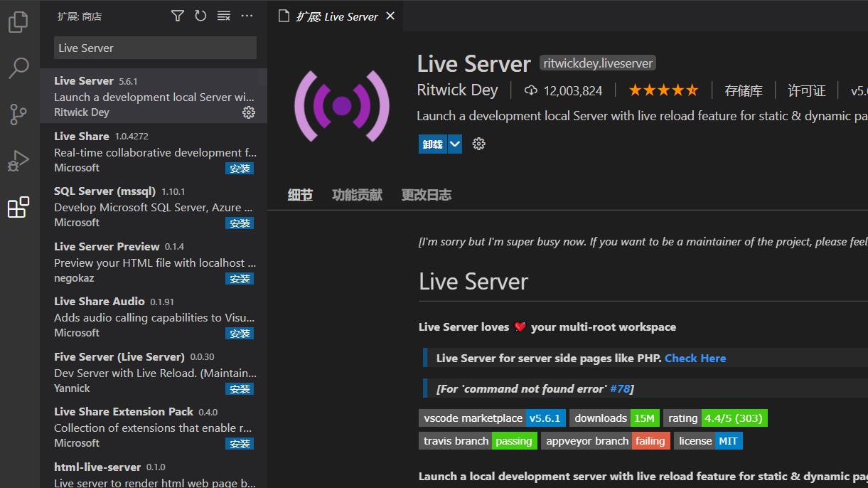Click the rating 4.4/5 (303) badge

[716, 418]
